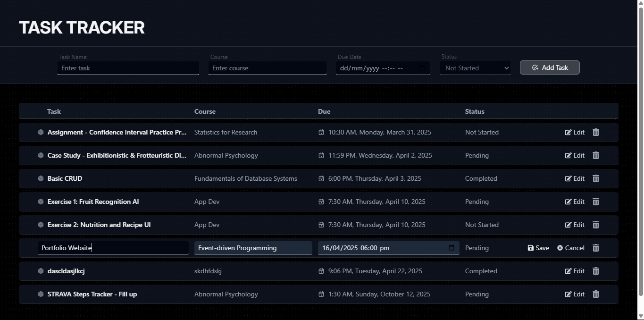Click the trash icon in the Portfolio Website editing row
Image resolution: width=644 pixels, height=320 pixels.
pos(595,247)
